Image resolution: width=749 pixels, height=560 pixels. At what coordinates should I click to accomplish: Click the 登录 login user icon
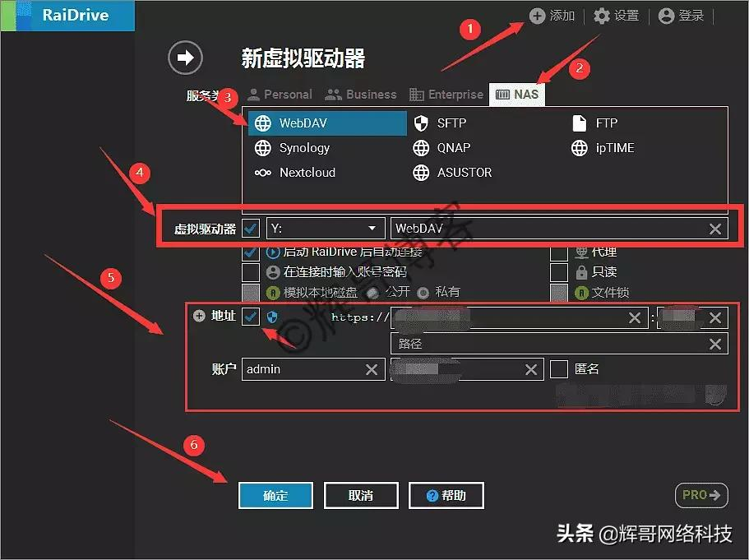pyautogui.click(x=666, y=16)
